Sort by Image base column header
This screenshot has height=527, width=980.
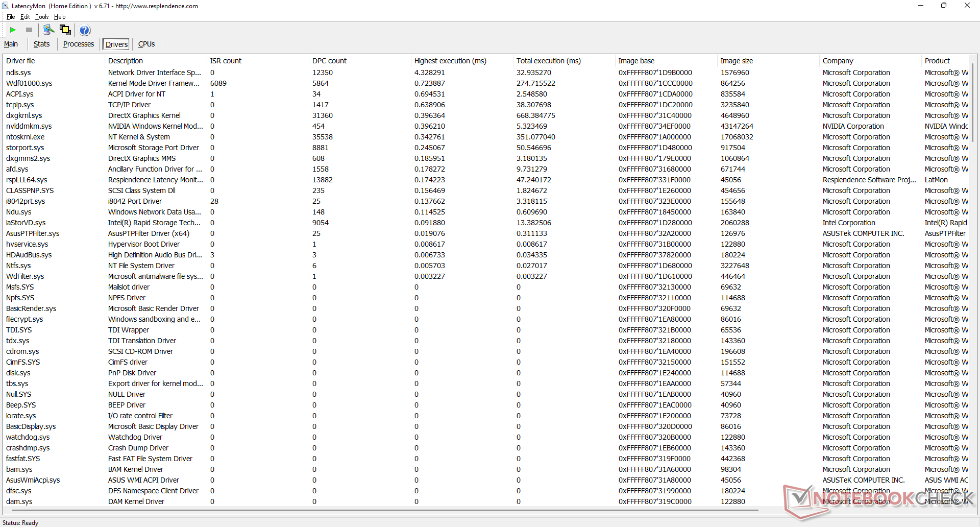666,61
